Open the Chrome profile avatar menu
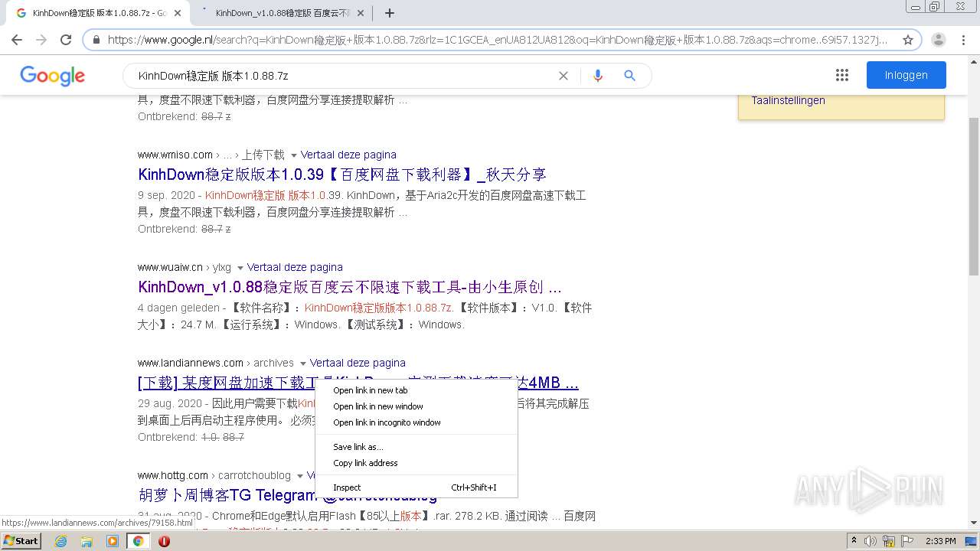Image resolution: width=980 pixels, height=551 pixels. click(x=939, y=40)
